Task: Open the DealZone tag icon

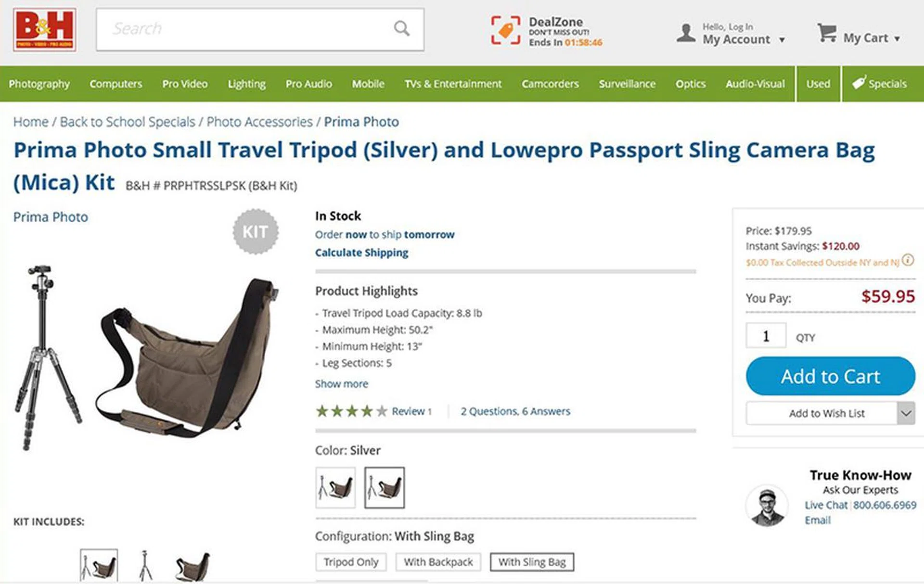Action: [505, 30]
